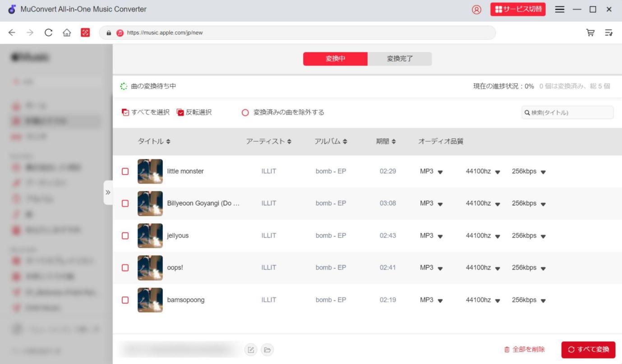Click song title oops!

point(175,267)
